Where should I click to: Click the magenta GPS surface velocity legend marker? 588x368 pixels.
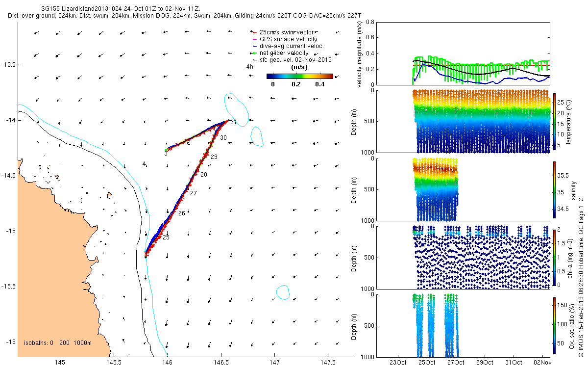pos(254,39)
